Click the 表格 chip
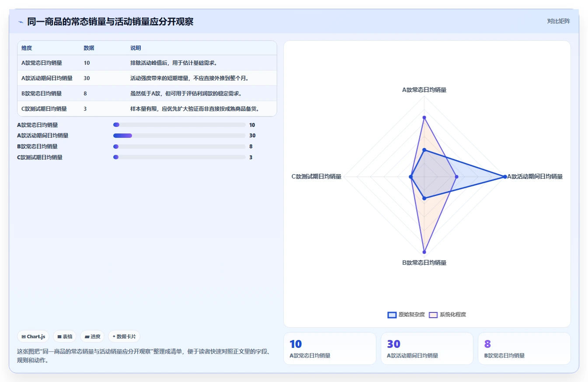Image resolution: width=588 pixels, height=382 pixels. pos(65,336)
